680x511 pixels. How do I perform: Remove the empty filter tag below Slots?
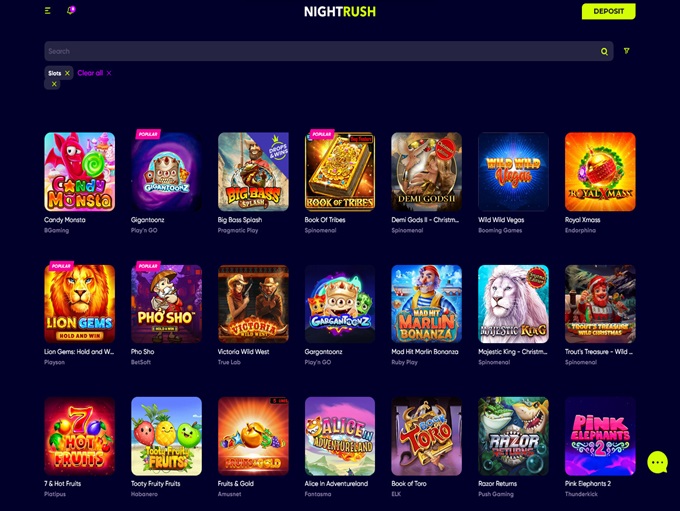click(54, 84)
